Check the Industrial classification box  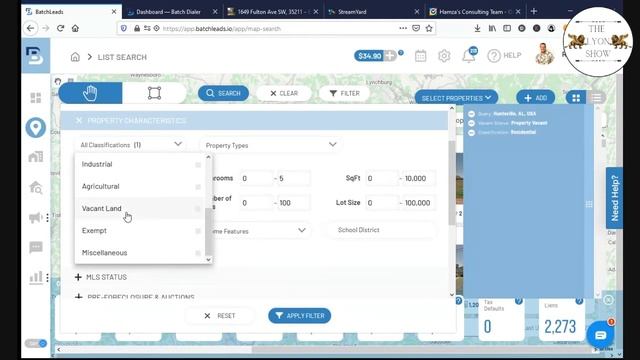click(198, 164)
